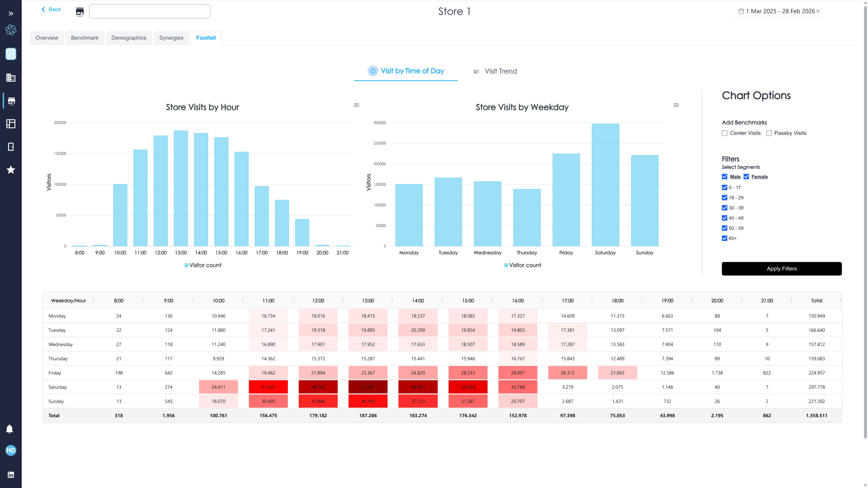This screenshot has height=488, width=868.
Task: Click the store search input field
Action: pyautogui.click(x=150, y=11)
